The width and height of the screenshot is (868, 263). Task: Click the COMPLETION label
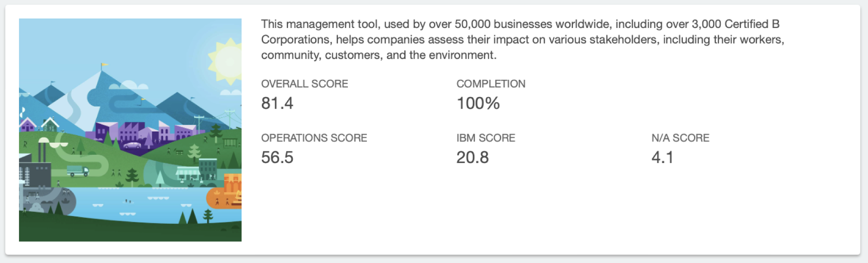(x=491, y=84)
